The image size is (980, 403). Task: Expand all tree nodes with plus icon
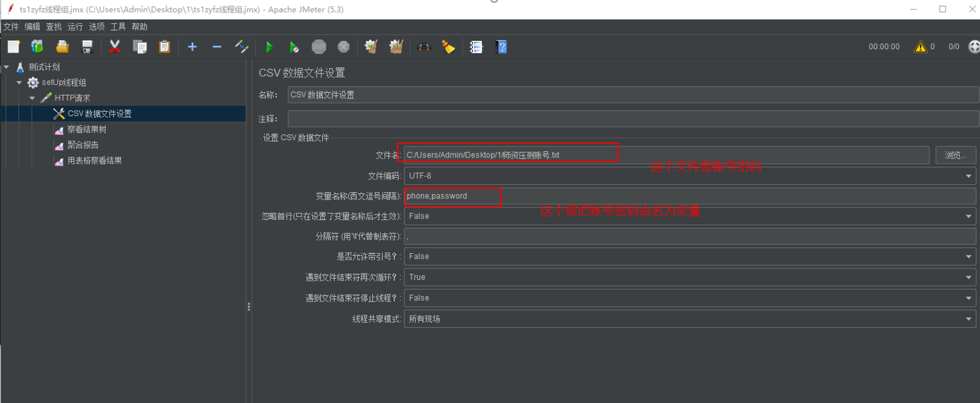pyautogui.click(x=192, y=46)
